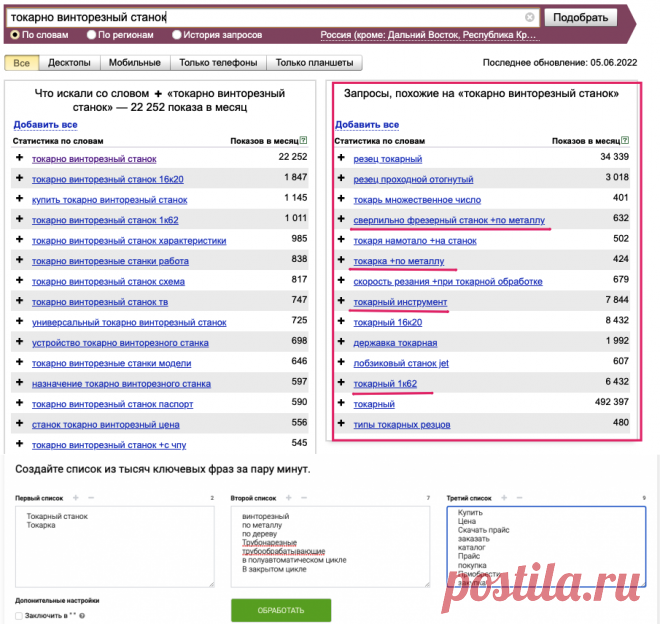Image resolution: width=660 pixels, height=624 pixels.
Task: Open 'токарно винторезный станок паспорт' link
Action: coord(112,404)
